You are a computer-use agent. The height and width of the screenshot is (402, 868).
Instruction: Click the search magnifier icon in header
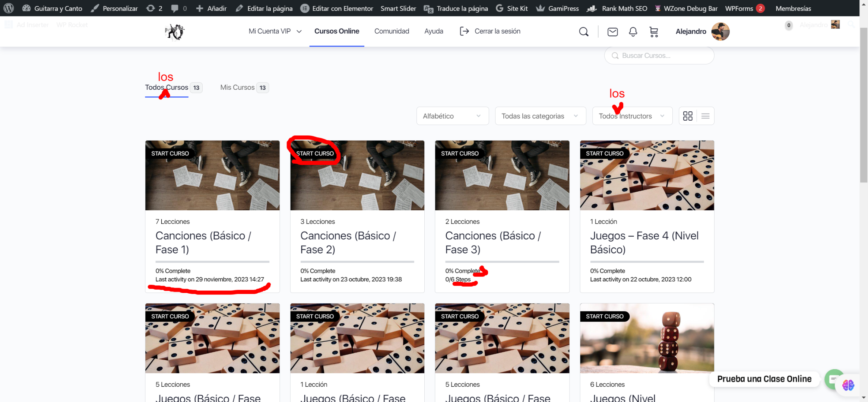(584, 32)
